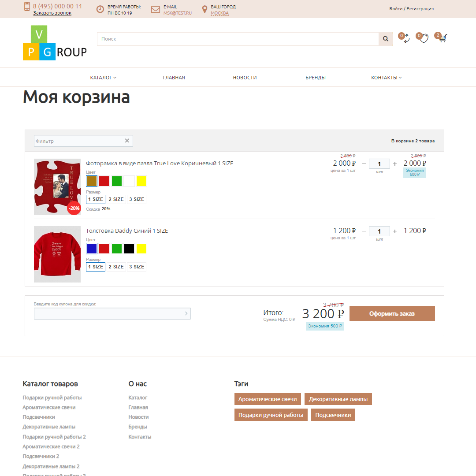Increase photo frame quantity with plus
This screenshot has width=476, height=476.
395,164
